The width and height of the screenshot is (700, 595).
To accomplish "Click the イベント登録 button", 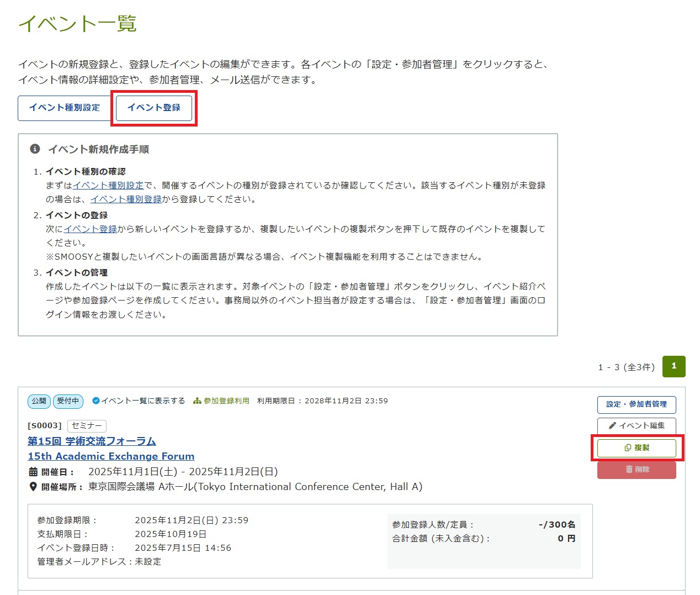I will (154, 108).
